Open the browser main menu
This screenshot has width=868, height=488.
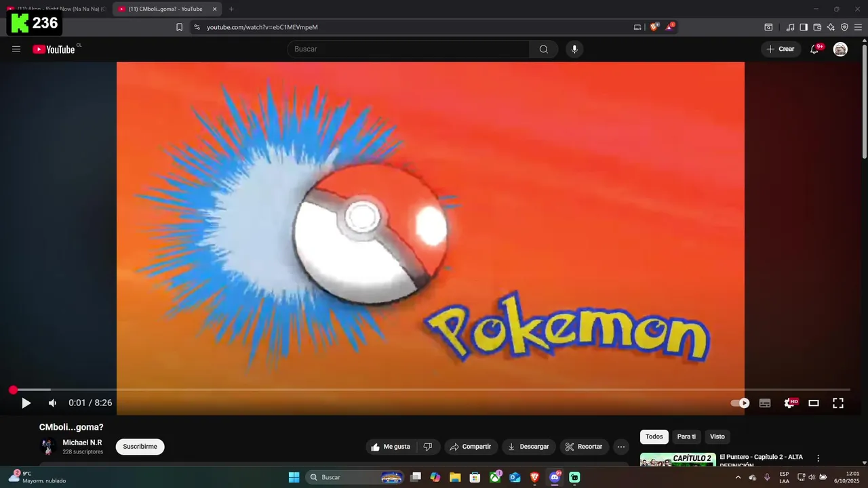[858, 27]
